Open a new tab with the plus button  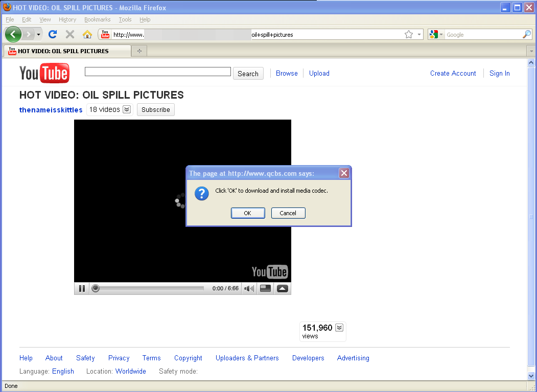pos(139,51)
